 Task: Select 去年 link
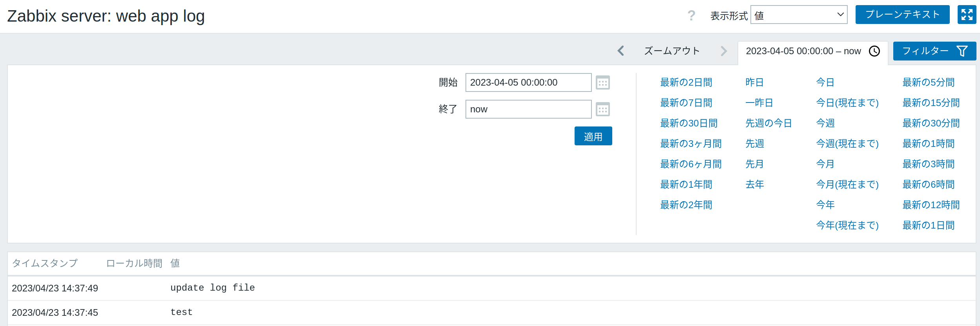click(x=754, y=185)
